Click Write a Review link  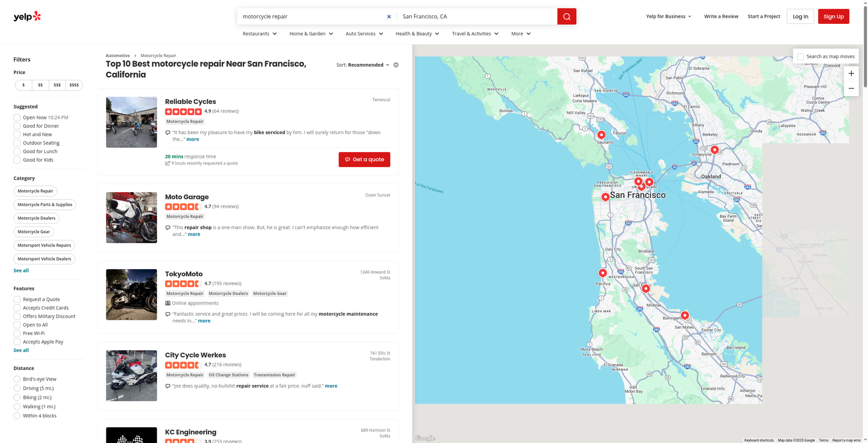pyautogui.click(x=721, y=16)
